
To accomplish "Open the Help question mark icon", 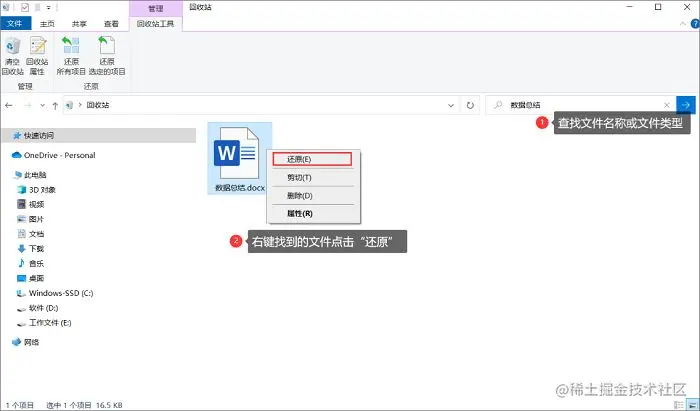I will tap(695, 24).
